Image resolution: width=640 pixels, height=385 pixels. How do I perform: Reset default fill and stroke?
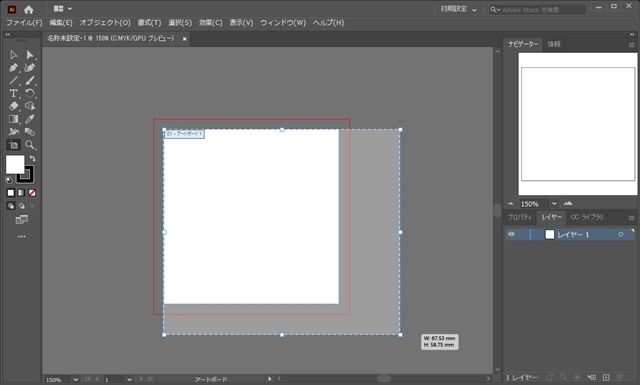pos(9,180)
